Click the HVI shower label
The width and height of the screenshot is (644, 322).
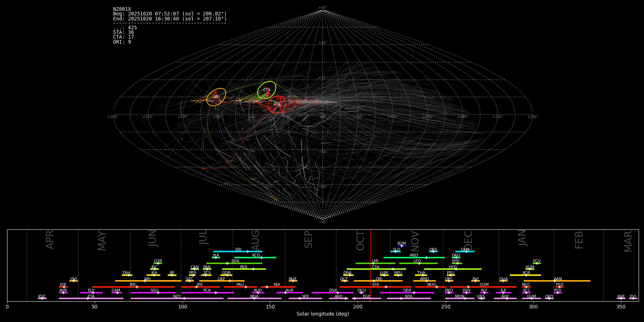(74, 279)
